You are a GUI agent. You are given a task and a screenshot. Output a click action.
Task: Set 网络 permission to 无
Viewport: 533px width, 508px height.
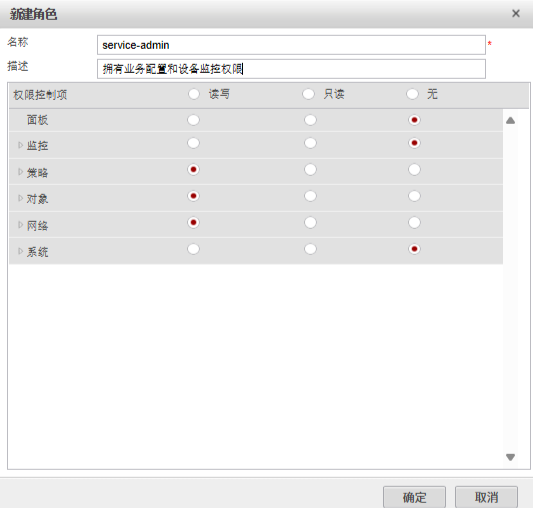(x=414, y=223)
